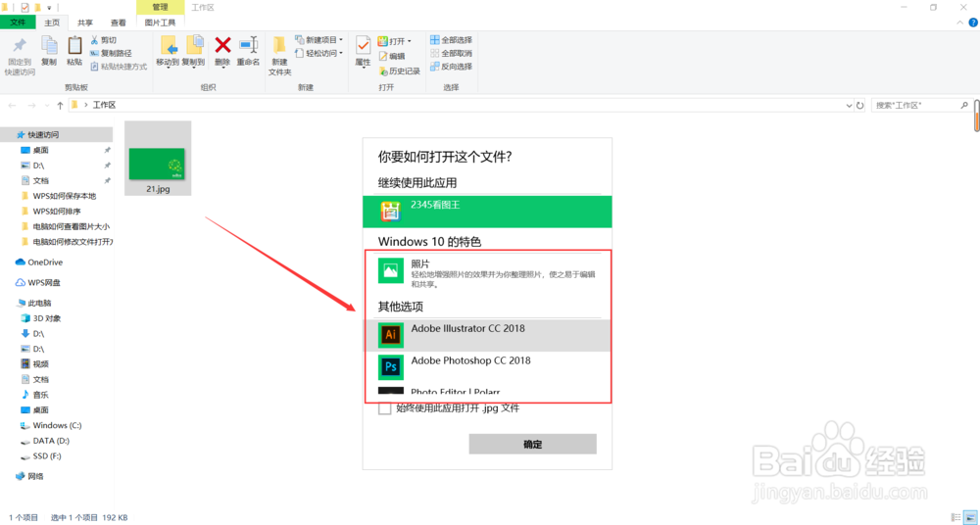Choose 2345看图王 app in dialog
This screenshot has width=980, height=525.
pos(487,212)
